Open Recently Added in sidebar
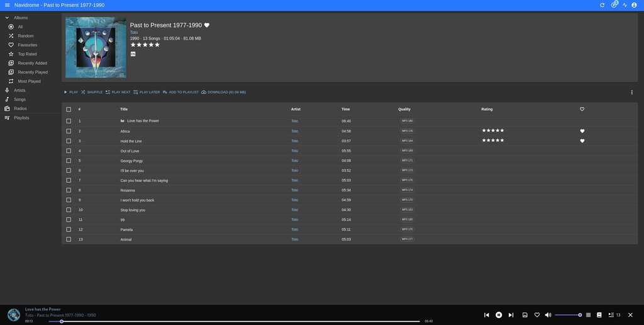The height and width of the screenshot is (325, 644). (32, 63)
